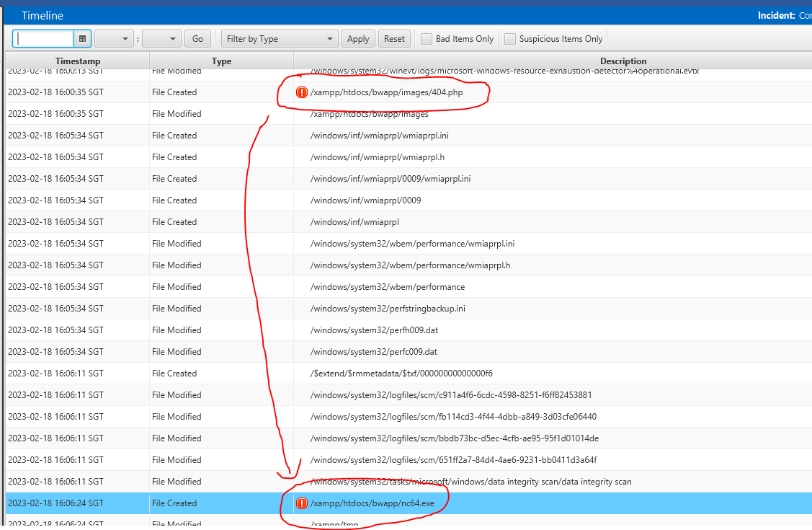Click the red alert icon beside 404.php
Viewport: 812px width, 530px height.
click(302, 92)
